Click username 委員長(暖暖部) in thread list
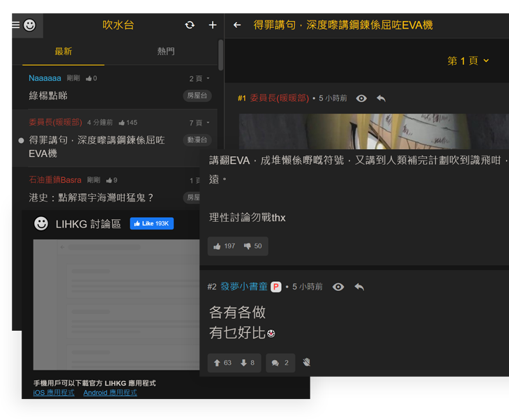Viewport: 509px width, 420px height. point(56,123)
